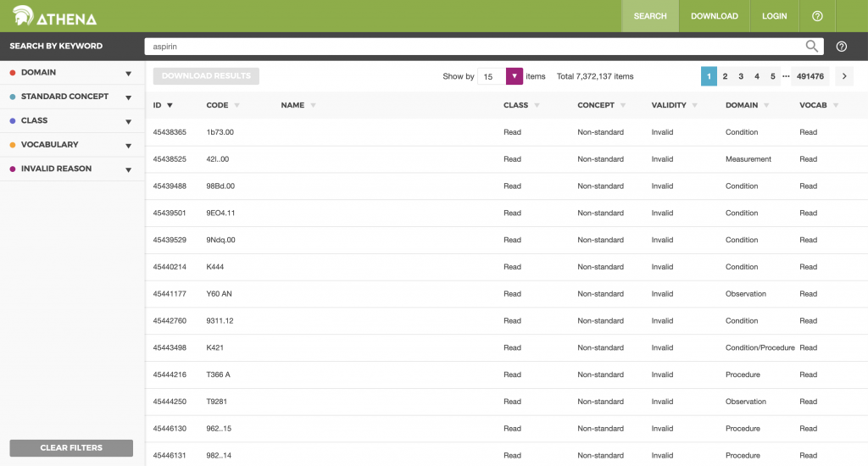Open the CODE column filter icon
This screenshot has height=466, width=868.
pyautogui.click(x=236, y=106)
